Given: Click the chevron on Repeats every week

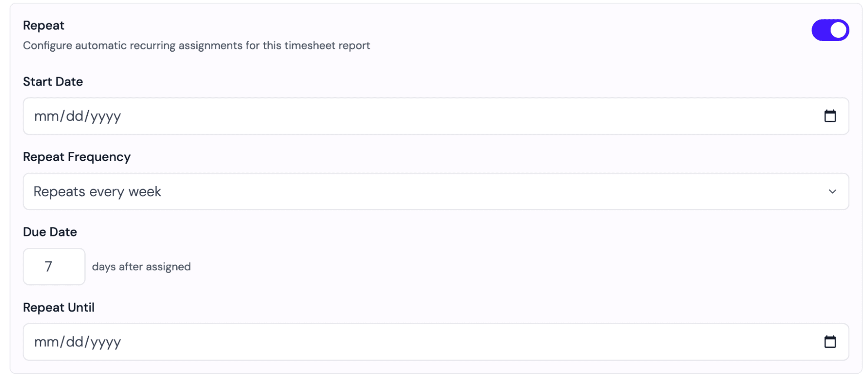Looking at the screenshot, I should (x=832, y=191).
